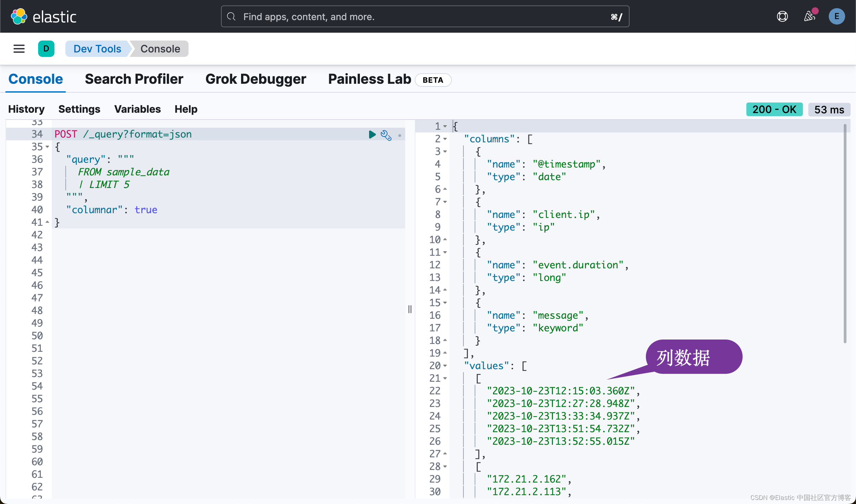Screen dimensions: 856x504
Task: Click the green D space avatar
Action: (46, 49)
